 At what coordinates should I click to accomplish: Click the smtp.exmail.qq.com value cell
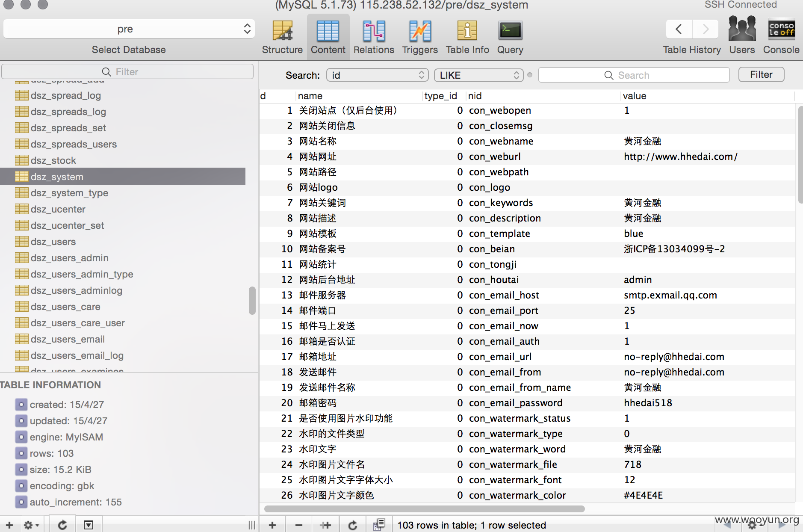point(670,295)
